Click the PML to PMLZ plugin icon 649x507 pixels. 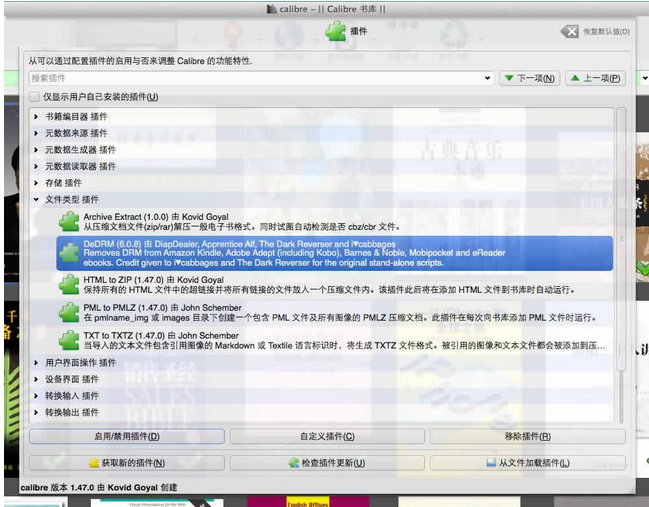coord(69,312)
